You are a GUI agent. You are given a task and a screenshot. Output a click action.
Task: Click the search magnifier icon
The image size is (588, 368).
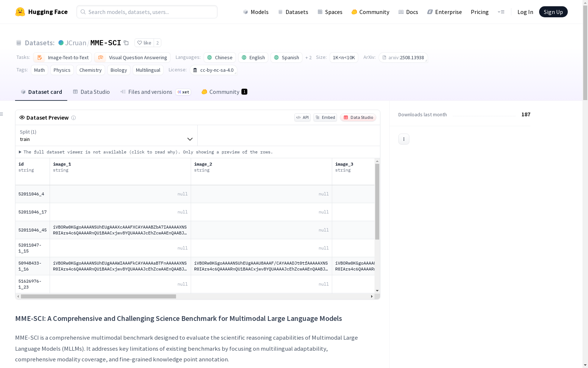(x=83, y=12)
